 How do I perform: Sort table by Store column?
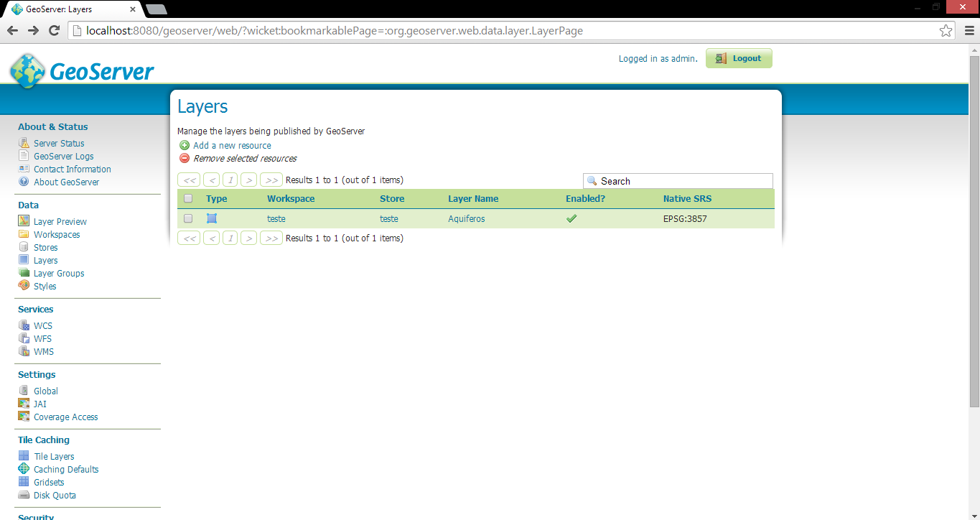pos(392,199)
